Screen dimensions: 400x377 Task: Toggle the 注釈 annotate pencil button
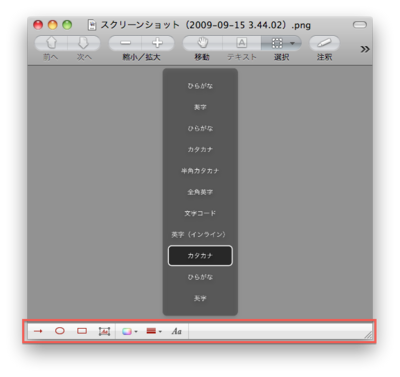click(x=324, y=43)
